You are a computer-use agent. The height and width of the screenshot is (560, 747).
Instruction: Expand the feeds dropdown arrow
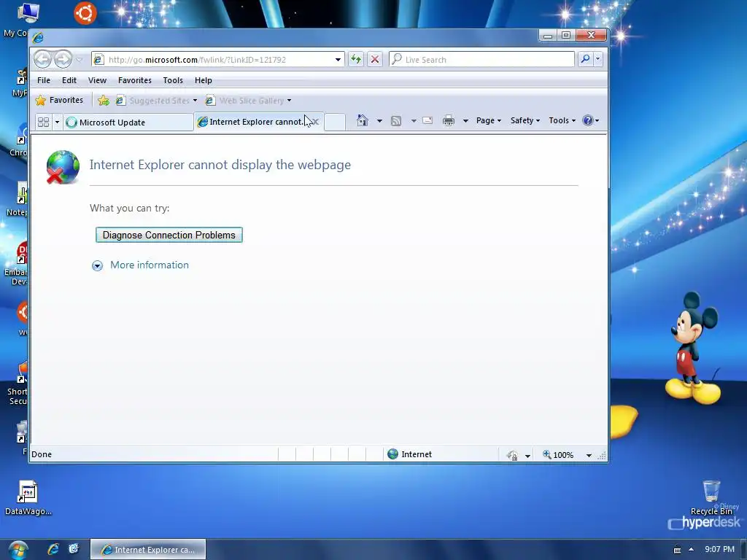pyautogui.click(x=414, y=121)
